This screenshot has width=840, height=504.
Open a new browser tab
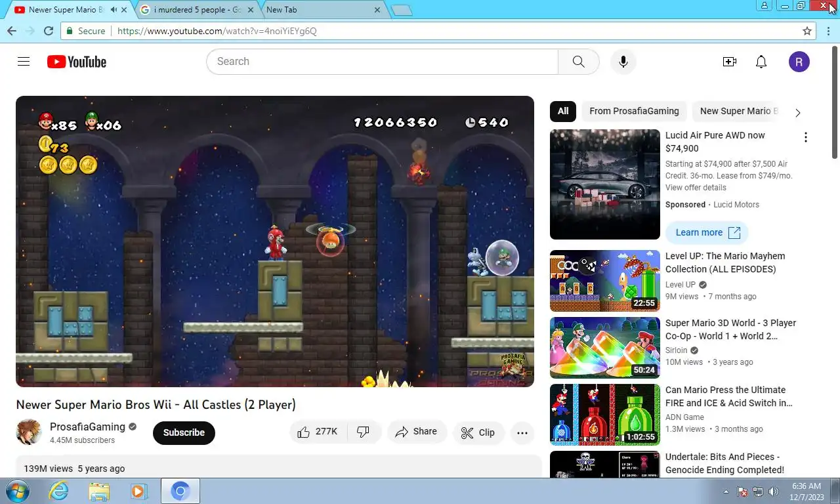(x=401, y=10)
